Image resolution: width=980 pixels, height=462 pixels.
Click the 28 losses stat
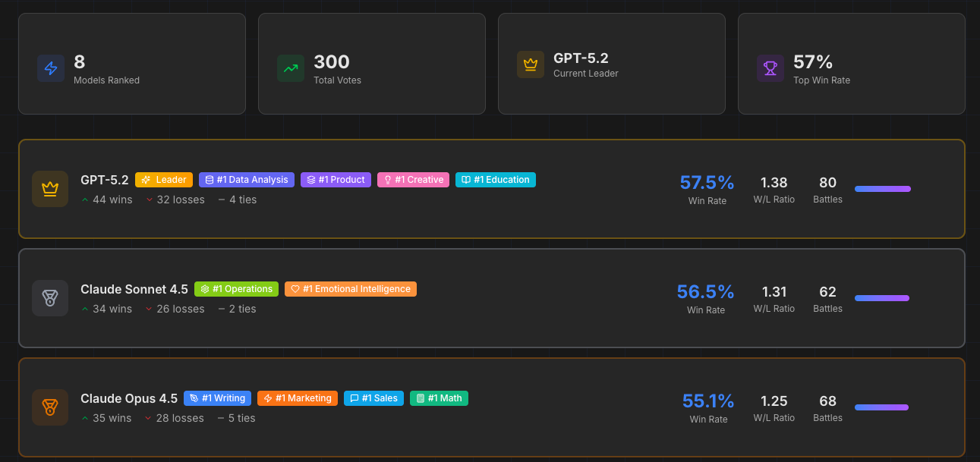tap(175, 418)
